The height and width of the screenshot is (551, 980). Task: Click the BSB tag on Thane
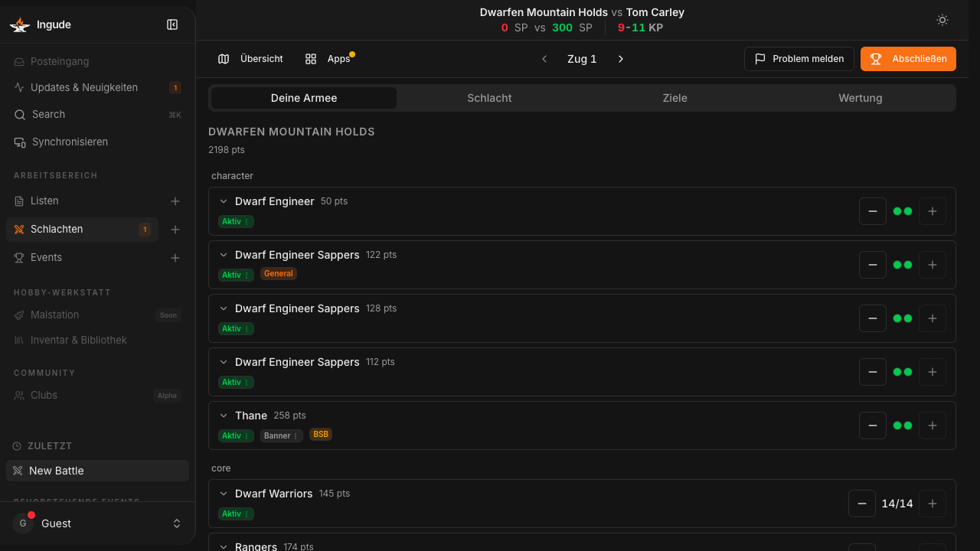pos(321,434)
